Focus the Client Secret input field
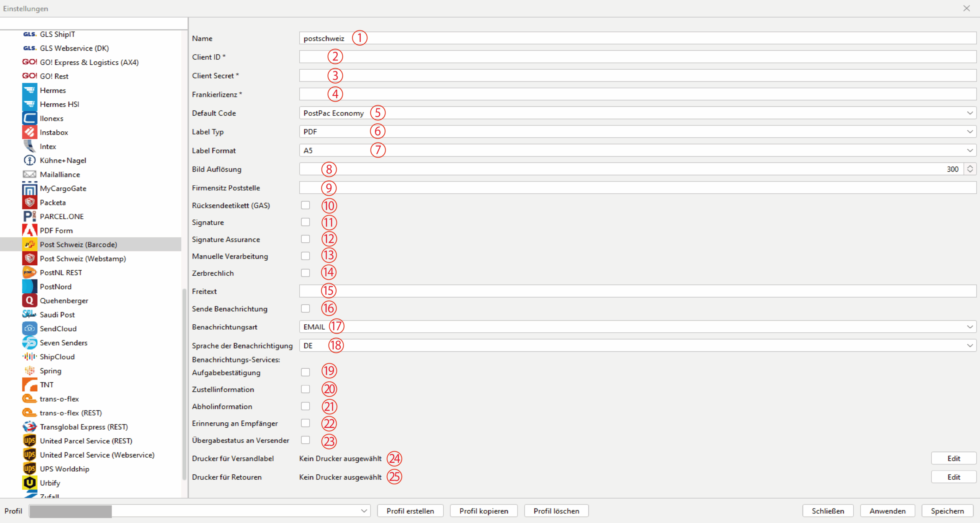Viewport: 980px width, 523px height. tap(638, 75)
